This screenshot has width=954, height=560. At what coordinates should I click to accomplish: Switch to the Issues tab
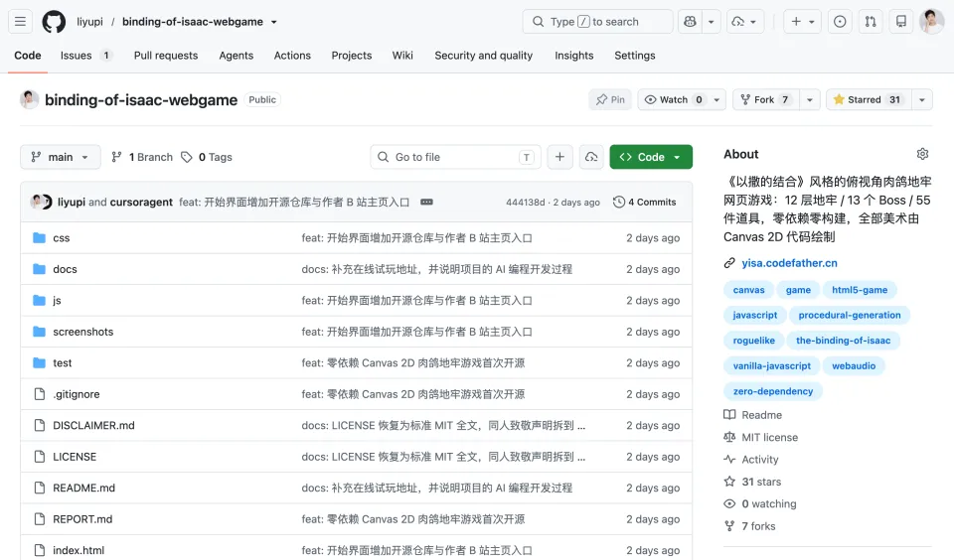click(85, 56)
